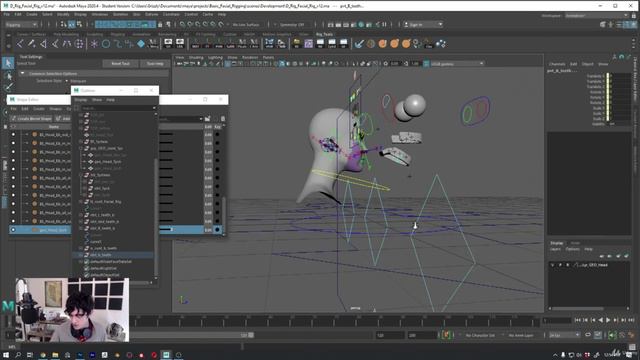The width and height of the screenshot is (640, 360).
Task: Open viewport sRGB gamma color space dropdown
Action: click(457, 64)
